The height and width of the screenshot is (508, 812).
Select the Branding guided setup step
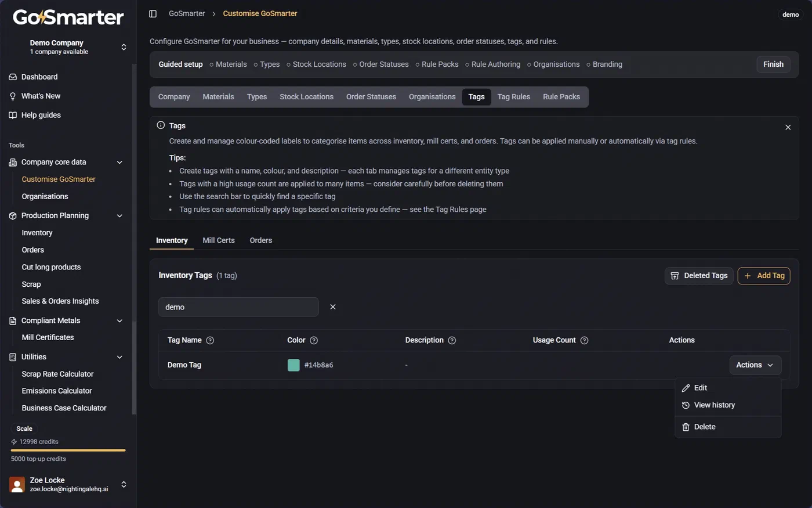click(x=604, y=64)
